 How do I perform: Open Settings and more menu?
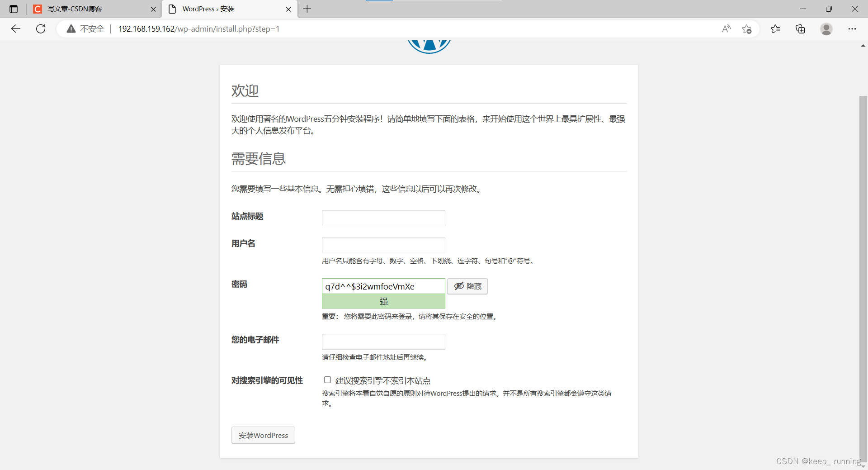tap(853, 28)
